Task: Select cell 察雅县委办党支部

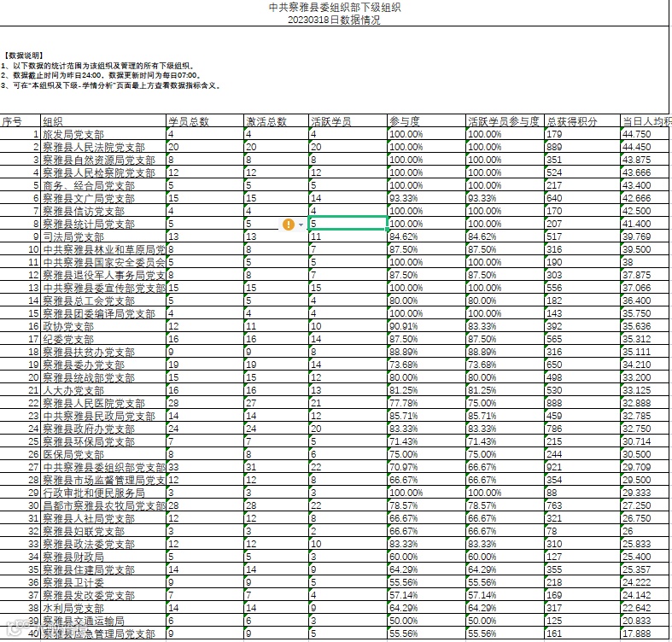Action: [x=103, y=365]
